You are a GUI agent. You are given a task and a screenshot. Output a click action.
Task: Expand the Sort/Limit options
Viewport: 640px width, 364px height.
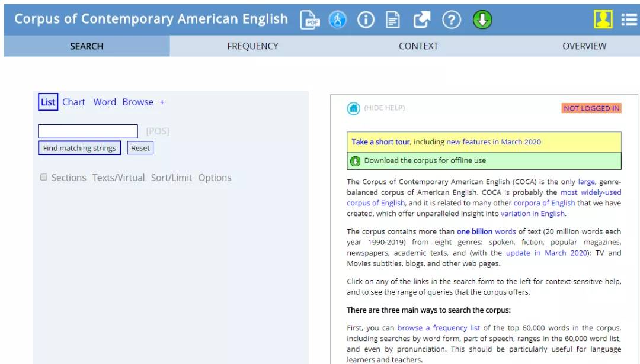click(x=171, y=178)
